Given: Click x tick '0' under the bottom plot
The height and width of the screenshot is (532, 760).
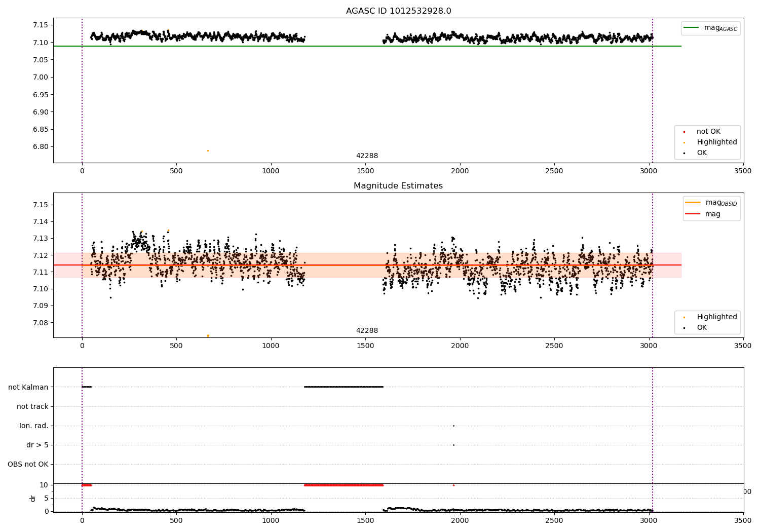Looking at the screenshot, I should coord(82,521).
